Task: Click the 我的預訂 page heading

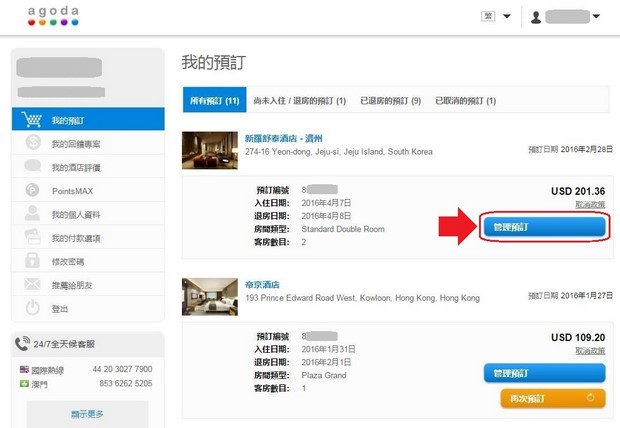Action: (214, 62)
